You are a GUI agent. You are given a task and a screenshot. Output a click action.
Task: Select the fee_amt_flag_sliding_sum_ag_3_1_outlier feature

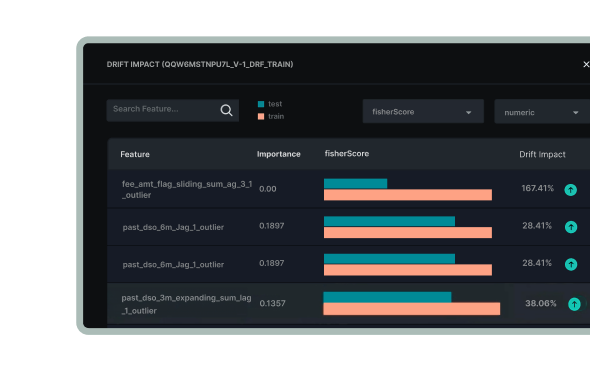coord(187,189)
